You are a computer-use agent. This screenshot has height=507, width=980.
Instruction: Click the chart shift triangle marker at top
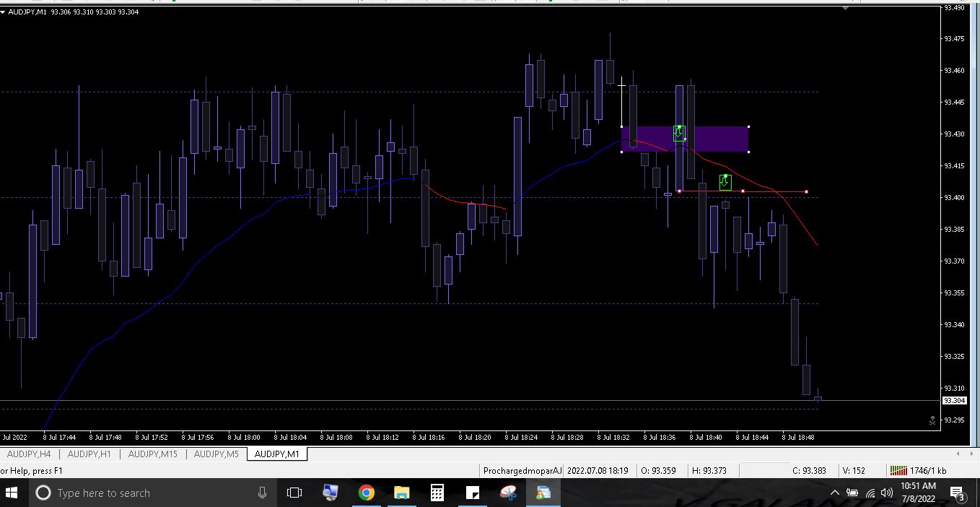pyautogui.click(x=846, y=8)
